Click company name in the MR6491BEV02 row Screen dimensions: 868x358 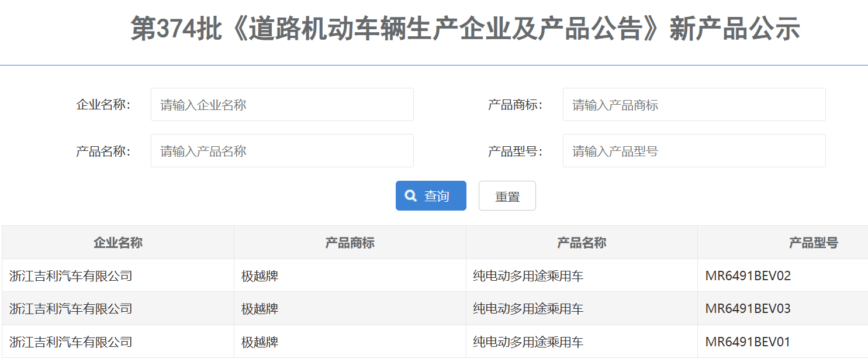pyautogui.click(x=71, y=276)
